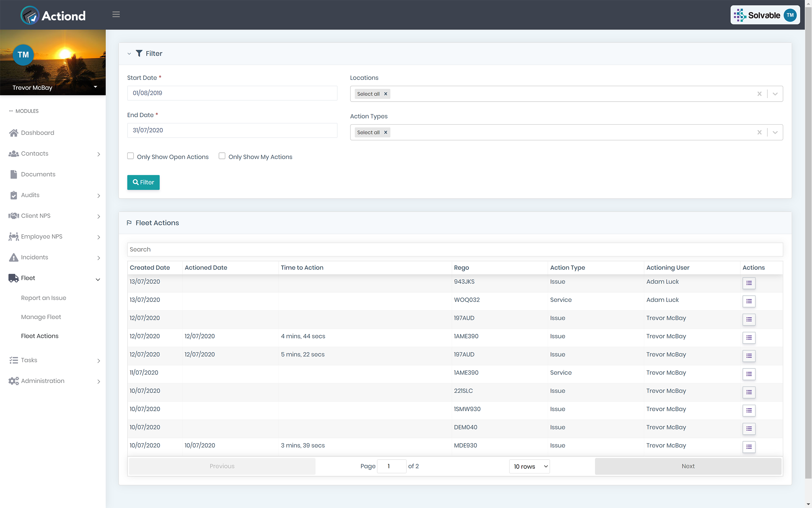The width and height of the screenshot is (812, 508).
Task: Enable Only Show My Actions checkbox
Action: pos(222,156)
